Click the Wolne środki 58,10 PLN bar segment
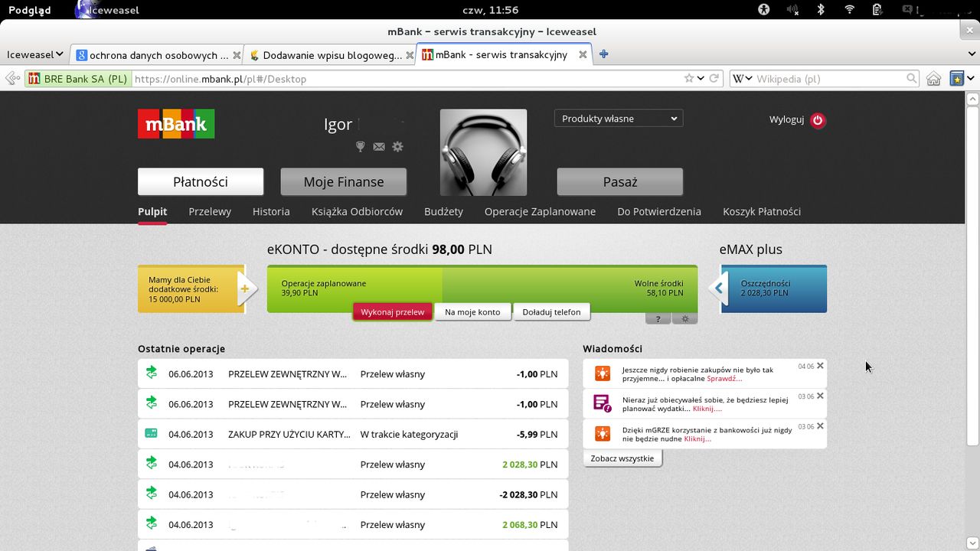Image resolution: width=980 pixels, height=551 pixels. tap(570, 289)
